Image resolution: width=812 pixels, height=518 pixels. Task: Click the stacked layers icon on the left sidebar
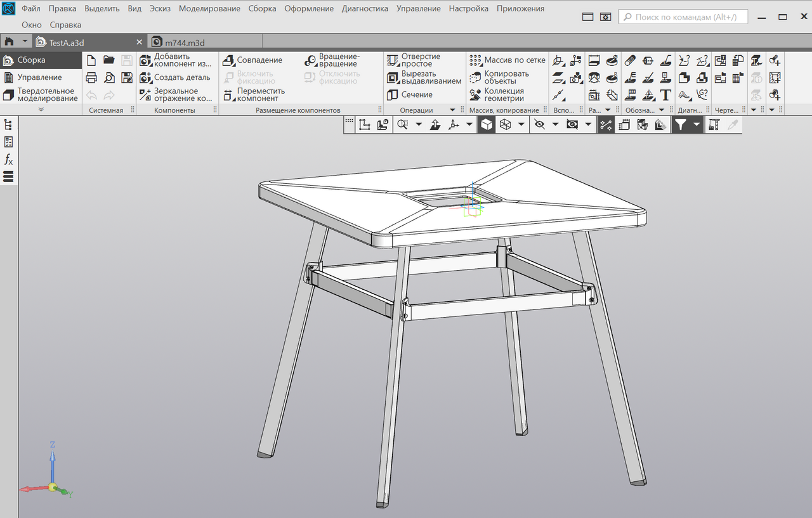click(9, 176)
